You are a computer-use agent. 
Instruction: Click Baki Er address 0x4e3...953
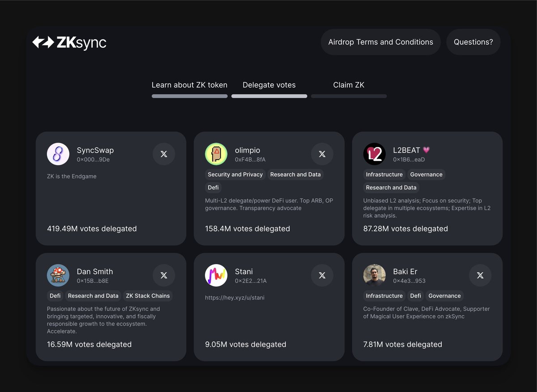[409, 281]
